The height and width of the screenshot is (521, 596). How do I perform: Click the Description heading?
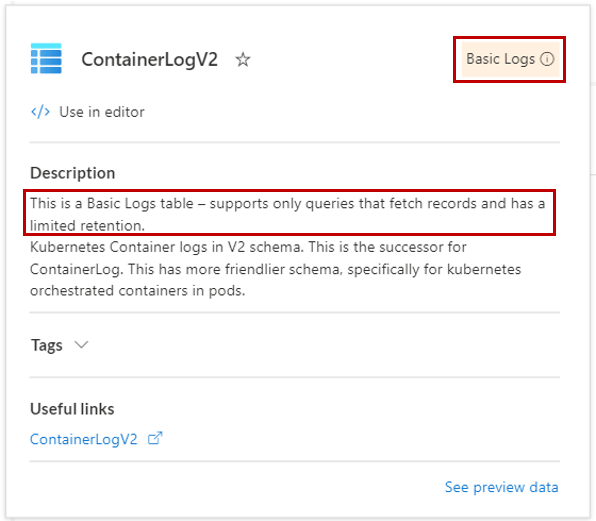click(x=73, y=173)
